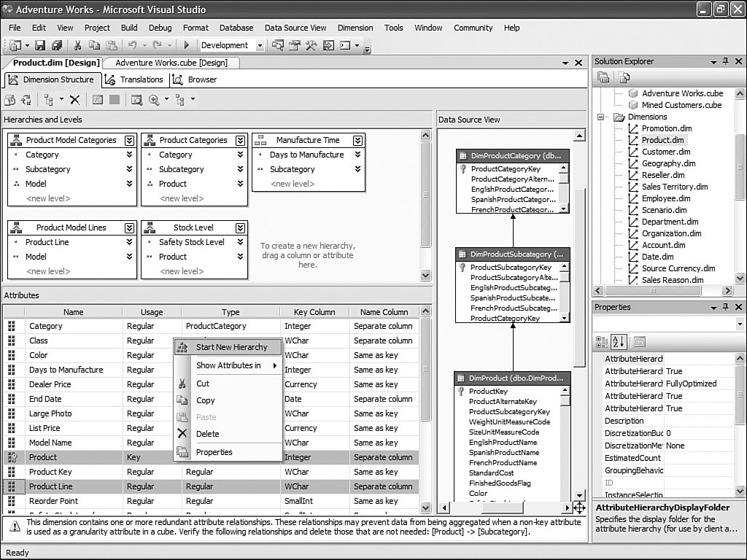Open the Development configuration dropdown
Screen dimensions: 747x560
point(260,46)
